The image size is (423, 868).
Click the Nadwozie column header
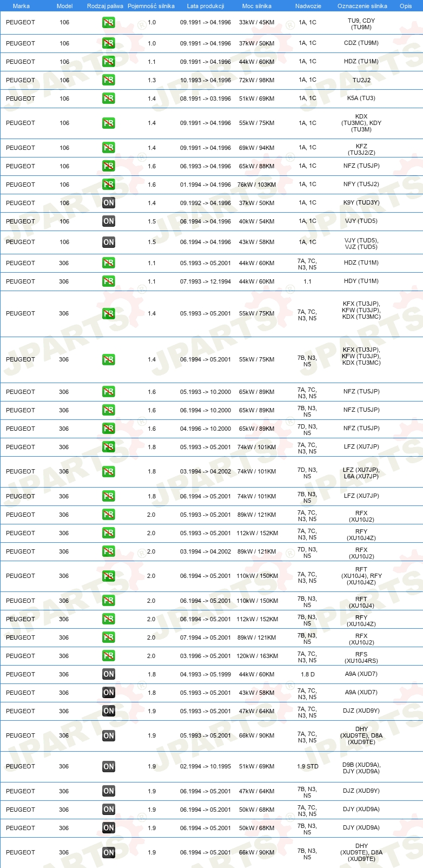click(x=308, y=6)
